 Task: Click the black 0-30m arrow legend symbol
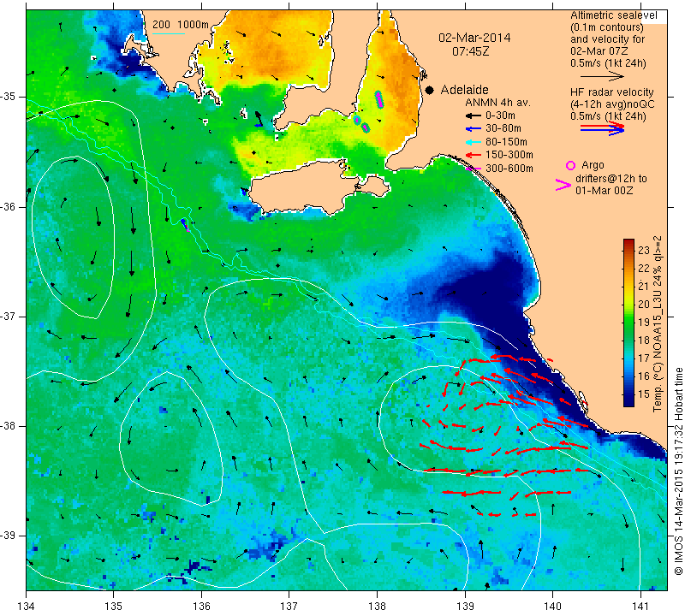[473, 115]
